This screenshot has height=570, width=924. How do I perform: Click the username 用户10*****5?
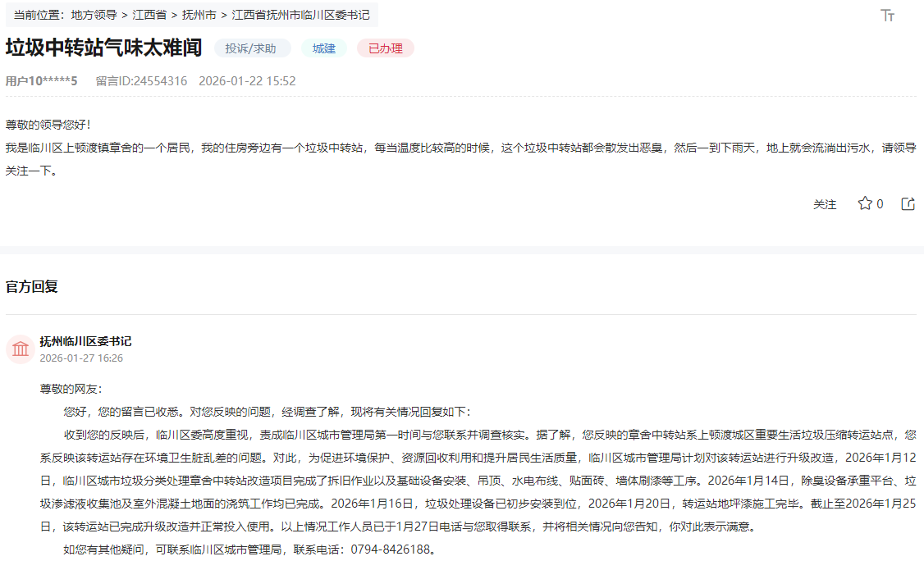tap(41, 81)
